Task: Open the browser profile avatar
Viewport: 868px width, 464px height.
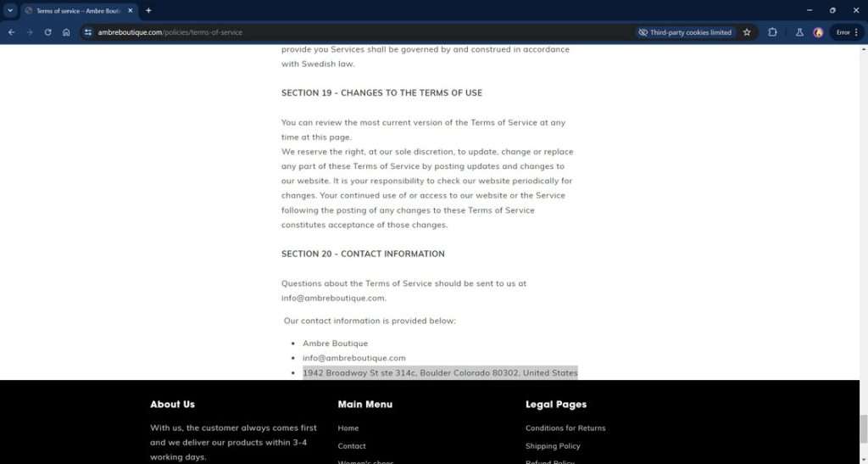Action: [x=818, y=32]
